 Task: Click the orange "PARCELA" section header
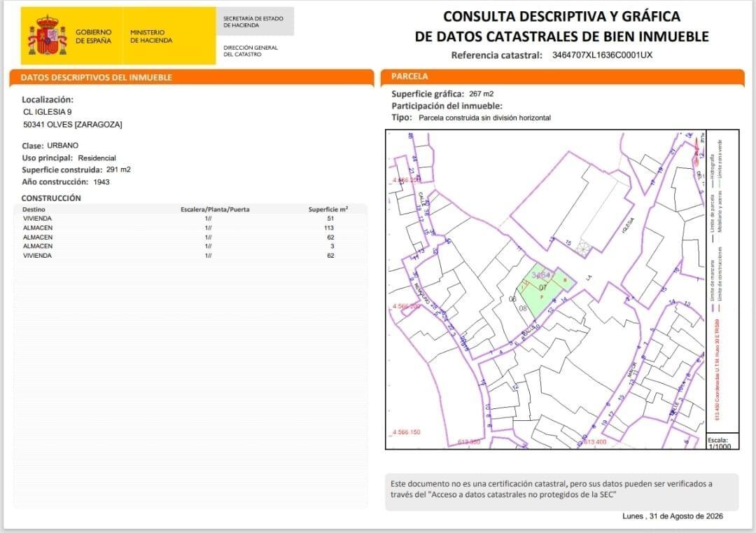pos(409,76)
